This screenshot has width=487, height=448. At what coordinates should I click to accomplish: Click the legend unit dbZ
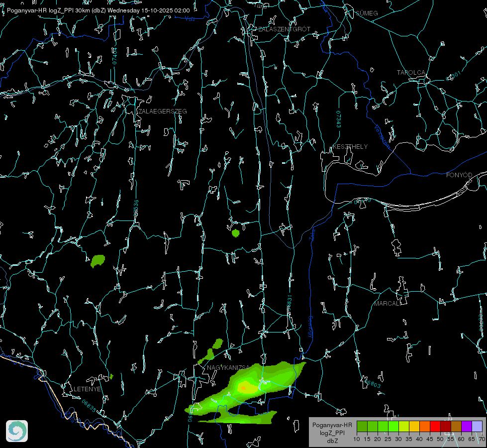coord(332,441)
